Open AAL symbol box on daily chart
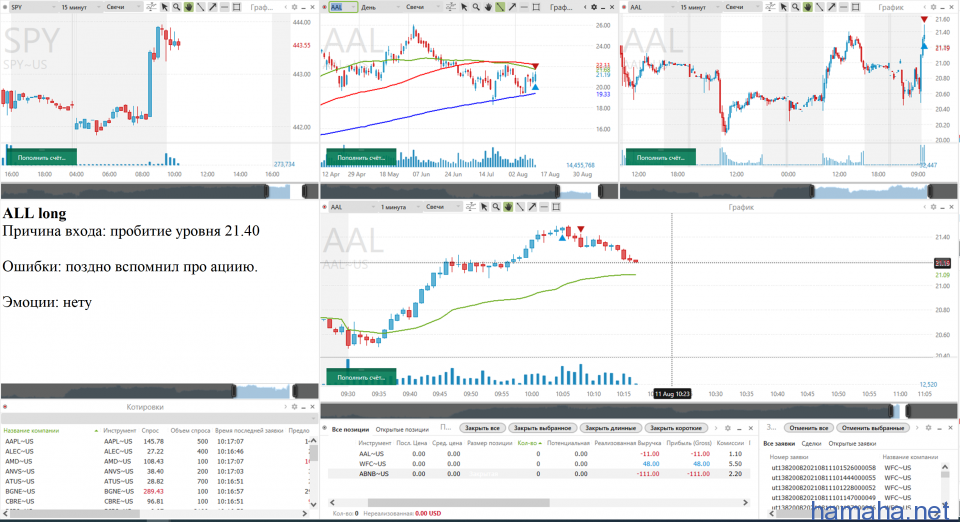Viewport: 960px width, 522px height. [x=343, y=7]
